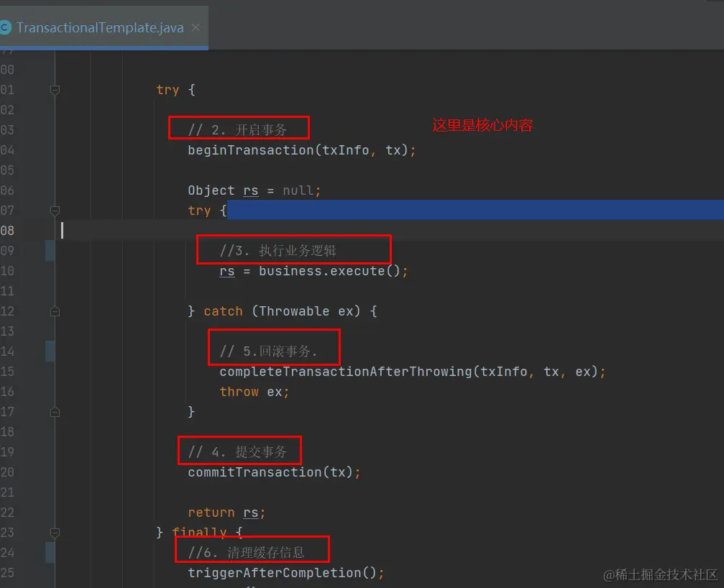Click the 'return rs;' statement

tap(226, 513)
